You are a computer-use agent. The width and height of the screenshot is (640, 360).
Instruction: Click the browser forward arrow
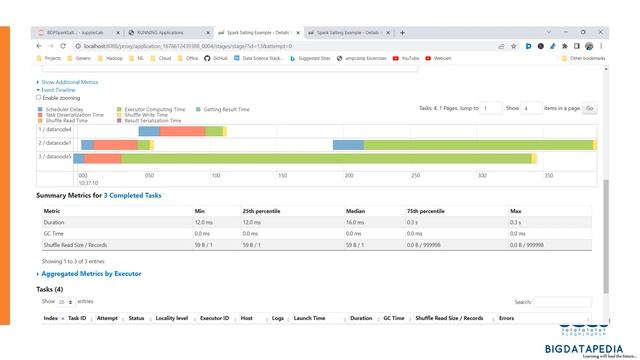click(x=51, y=46)
